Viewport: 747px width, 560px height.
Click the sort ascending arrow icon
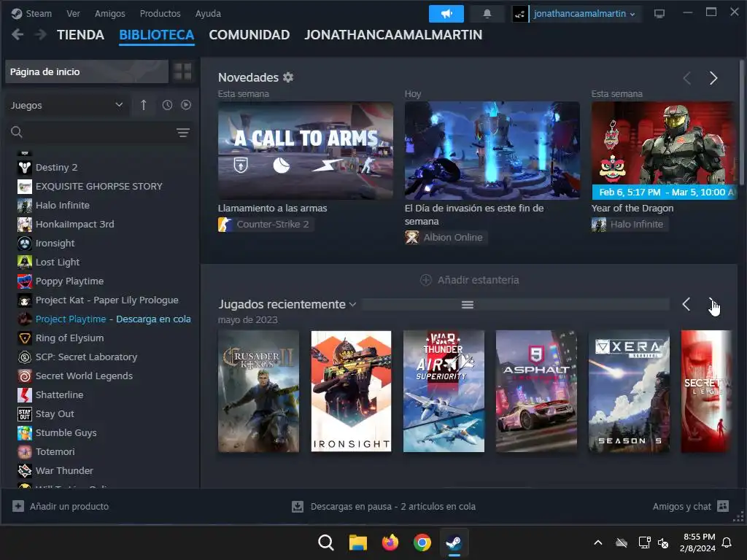pos(144,105)
